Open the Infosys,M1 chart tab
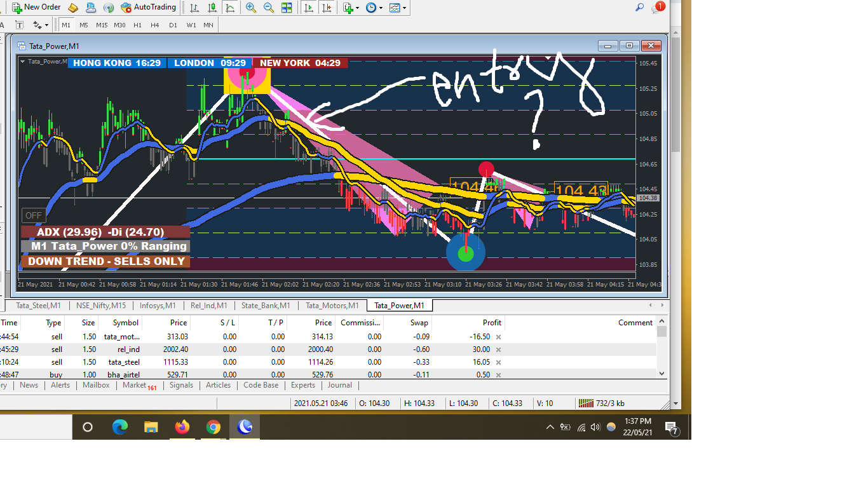Screen dimensions: 868x488 [x=158, y=306]
